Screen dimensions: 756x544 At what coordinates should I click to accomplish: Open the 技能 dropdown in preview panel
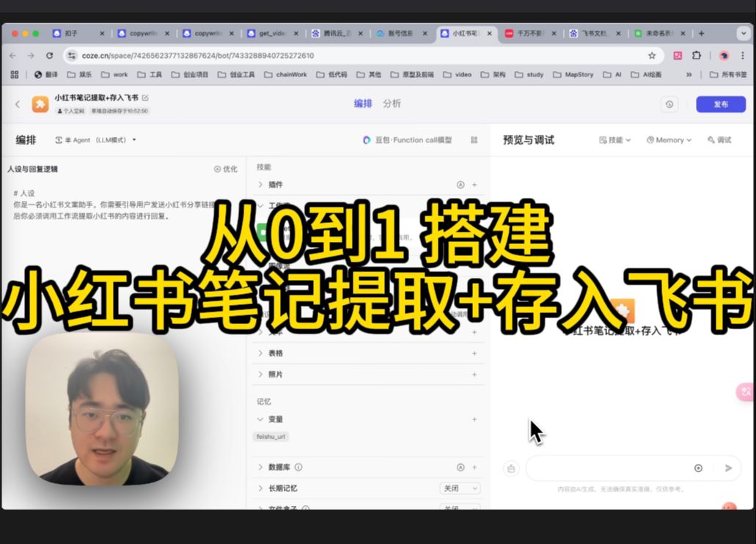click(x=614, y=140)
